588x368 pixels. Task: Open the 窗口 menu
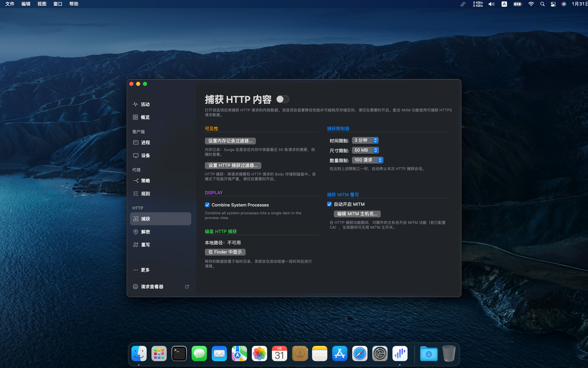point(58,4)
